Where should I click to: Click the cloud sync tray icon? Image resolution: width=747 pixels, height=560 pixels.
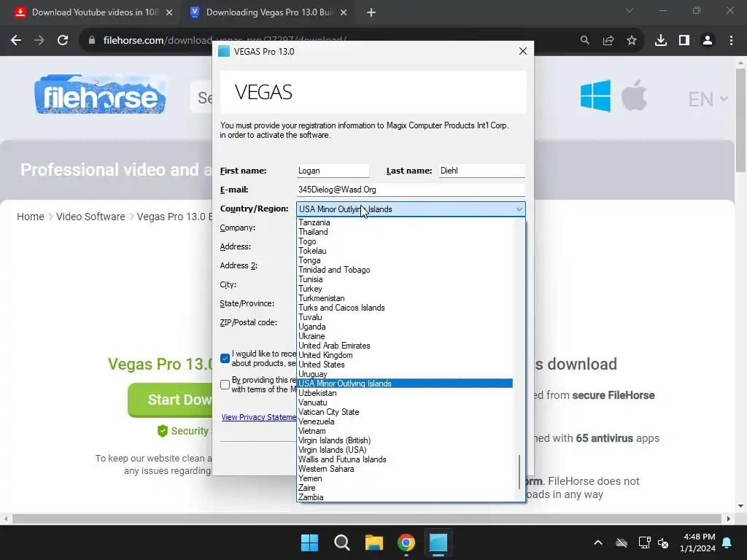(622, 542)
